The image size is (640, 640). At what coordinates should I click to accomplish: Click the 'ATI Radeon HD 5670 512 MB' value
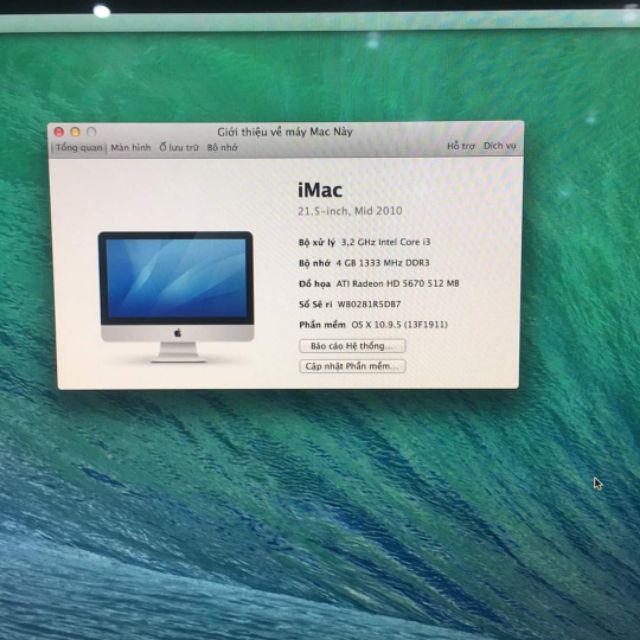pos(398,283)
